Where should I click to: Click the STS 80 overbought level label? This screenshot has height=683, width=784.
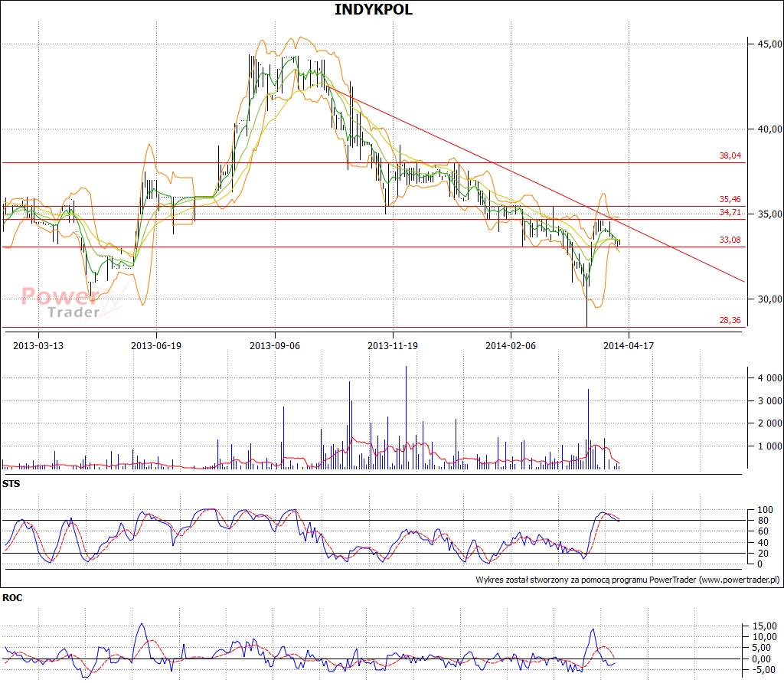(763, 521)
